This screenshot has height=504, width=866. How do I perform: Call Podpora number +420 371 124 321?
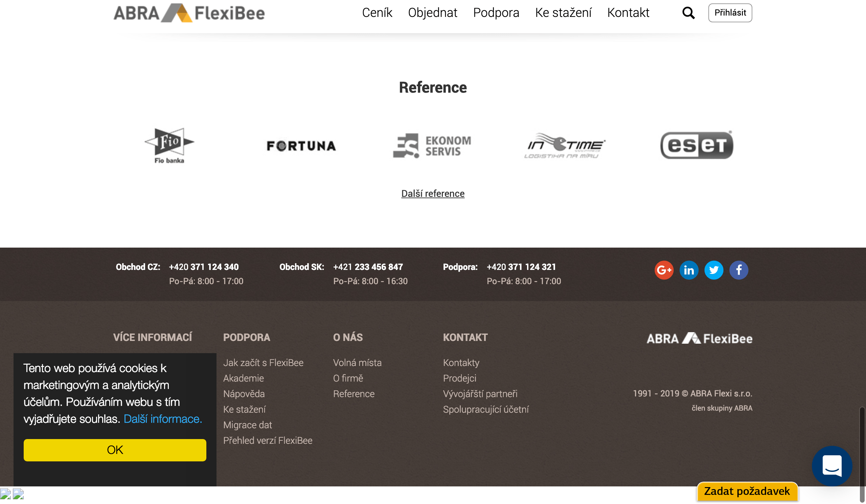[x=521, y=267]
